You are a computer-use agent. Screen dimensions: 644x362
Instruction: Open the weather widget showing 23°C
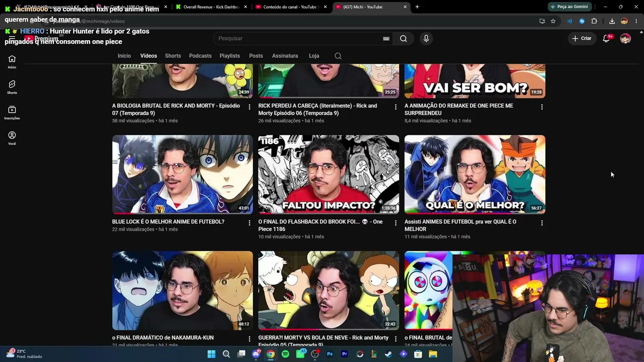pos(24,354)
